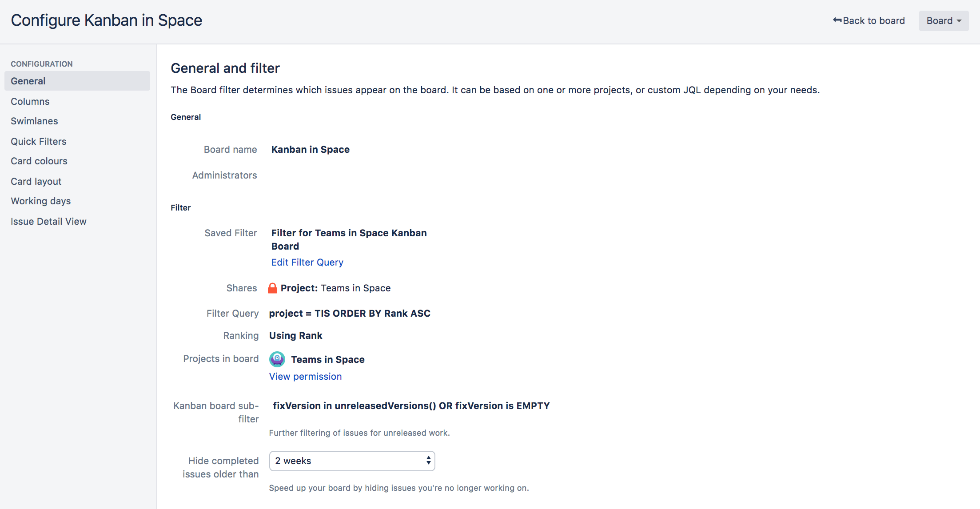This screenshot has height=509, width=980.
Task: Select Issue Detail View in the sidebar
Action: (48, 222)
